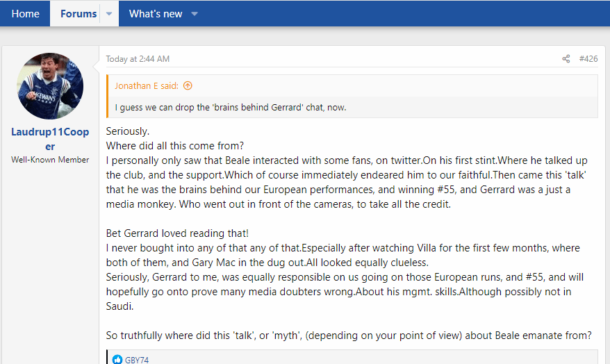This screenshot has height=364, width=610.
Task: Open the post number #426 permalink
Action: point(588,59)
